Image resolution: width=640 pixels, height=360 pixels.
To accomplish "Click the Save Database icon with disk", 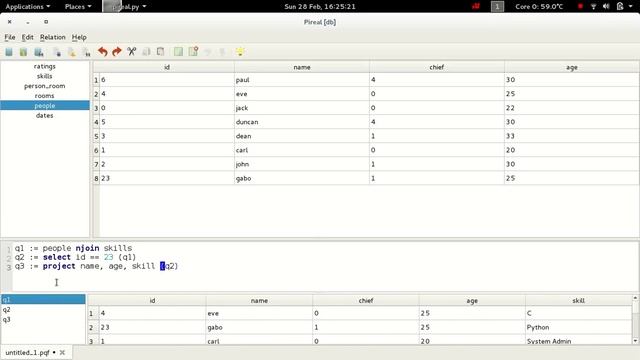I will [39, 52].
